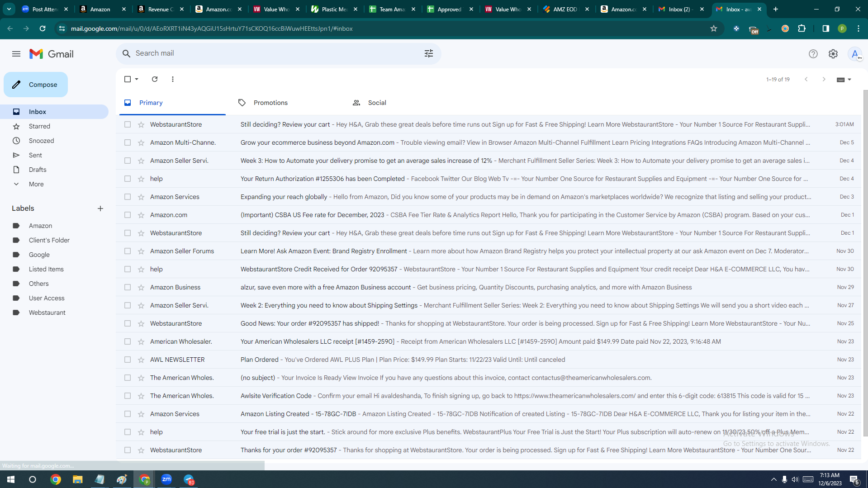Go to newer messages arrow
Viewport: 868px width, 488px height.
coord(806,79)
